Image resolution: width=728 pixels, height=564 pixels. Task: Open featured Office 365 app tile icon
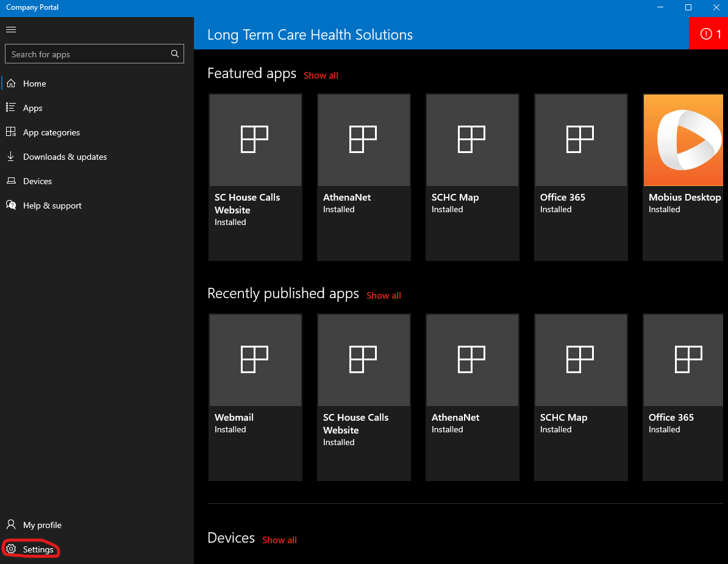581,140
